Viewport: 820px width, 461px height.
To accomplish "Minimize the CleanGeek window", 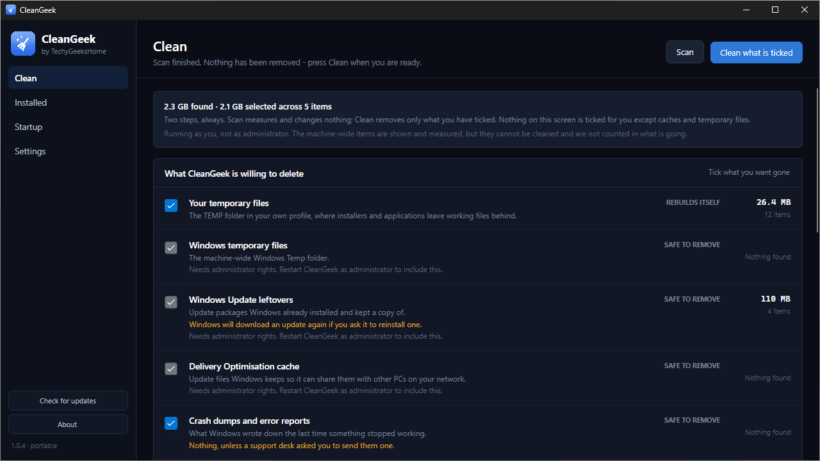I will coord(746,10).
